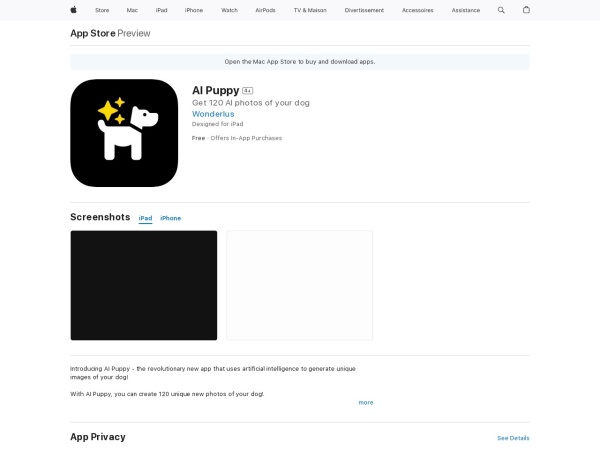Open the search magnifier icon
The image size is (600, 450).
point(501,10)
